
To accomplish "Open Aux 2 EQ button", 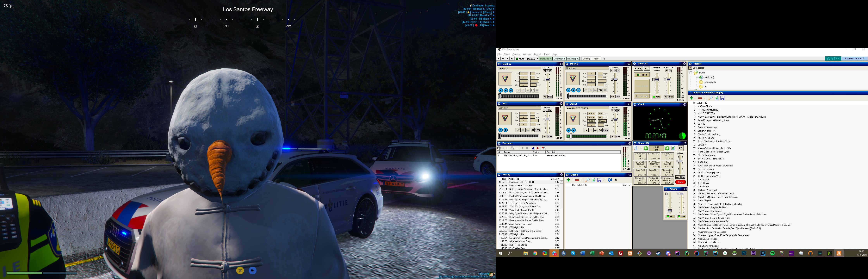I will 600,130.
